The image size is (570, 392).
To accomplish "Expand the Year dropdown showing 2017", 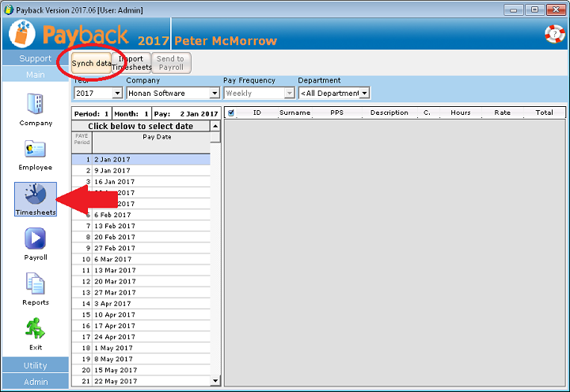I will coord(117,93).
